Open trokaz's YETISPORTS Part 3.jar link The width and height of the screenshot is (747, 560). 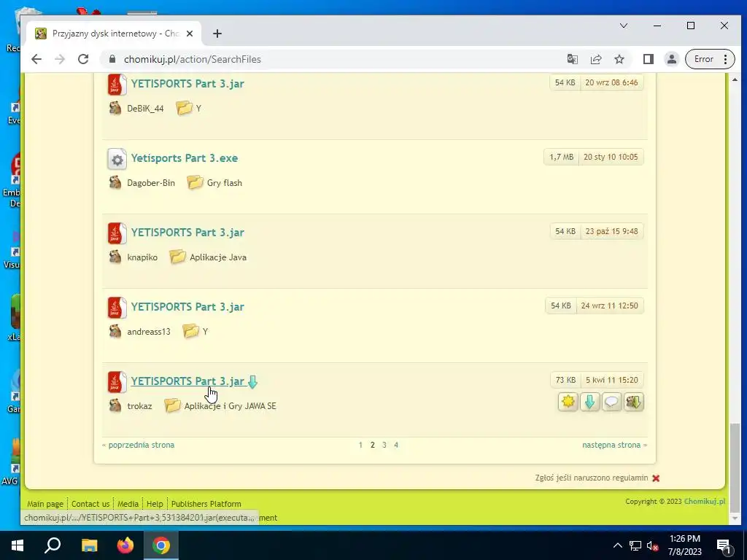tap(187, 381)
